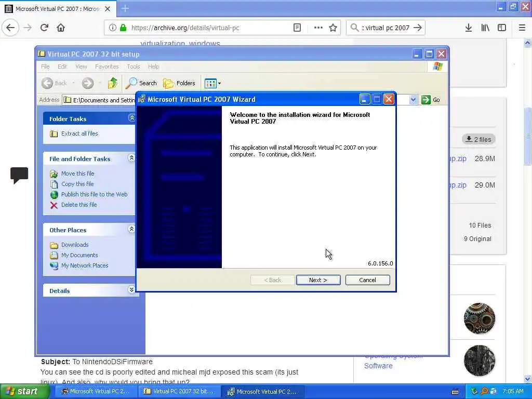Click Explorer Back toolbar button
This screenshot has height=399, width=532.
click(x=54, y=83)
